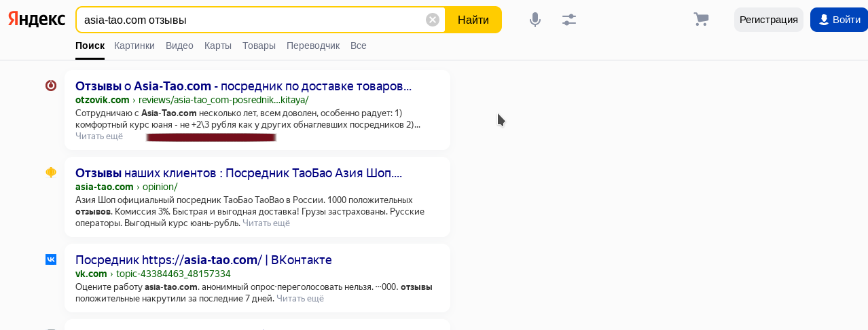Click the asia-tao.com result favicon
This screenshot has width=868, height=330.
[51, 172]
